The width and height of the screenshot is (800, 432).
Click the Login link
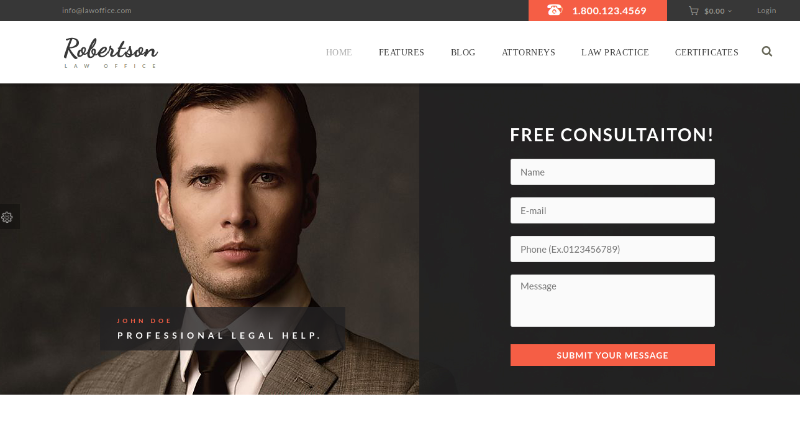pos(766,10)
